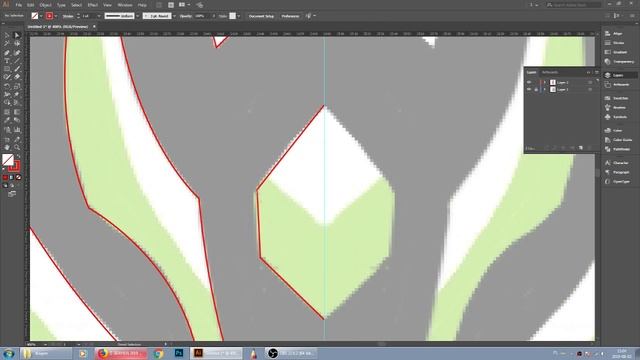Screen dimensions: 640x360
Task: Select the Rectangle tool
Action: (x=7, y=69)
